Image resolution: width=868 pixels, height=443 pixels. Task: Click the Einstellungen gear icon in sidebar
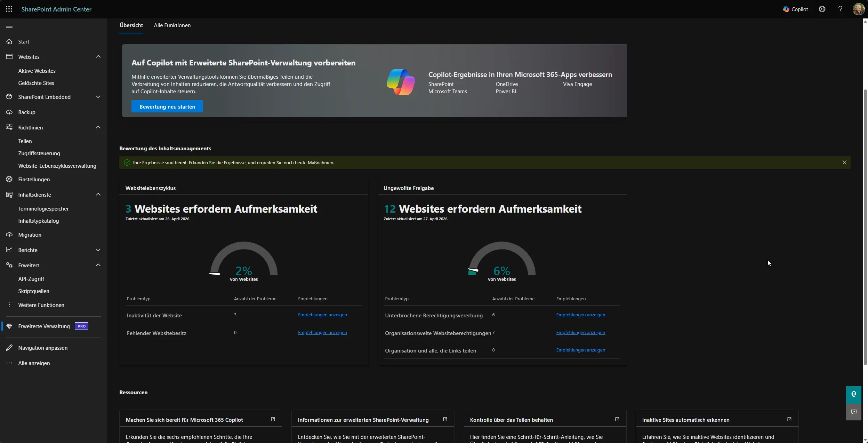pos(9,179)
